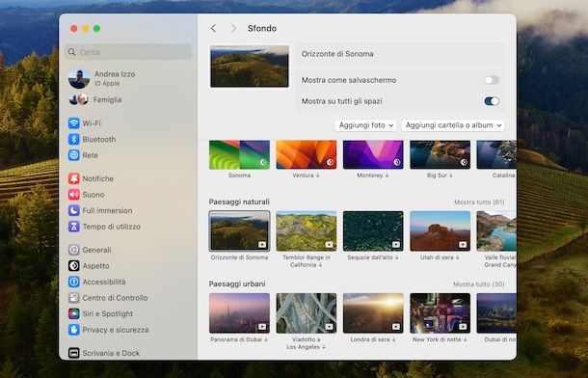This screenshot has height=378, width=588.
Task: Select the Privacy e sicurezza hand icon
Action: pyautogui.click(x=74, y=330)
